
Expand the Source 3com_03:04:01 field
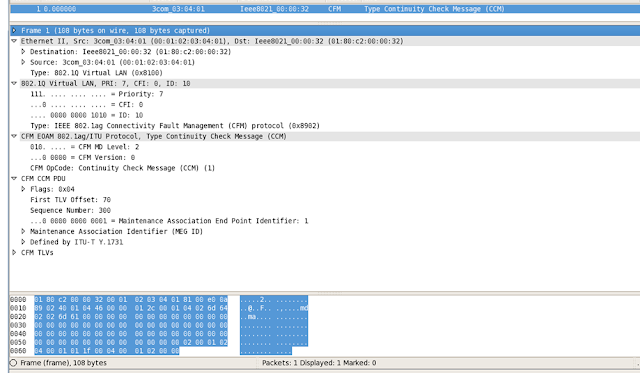(23, 62)
